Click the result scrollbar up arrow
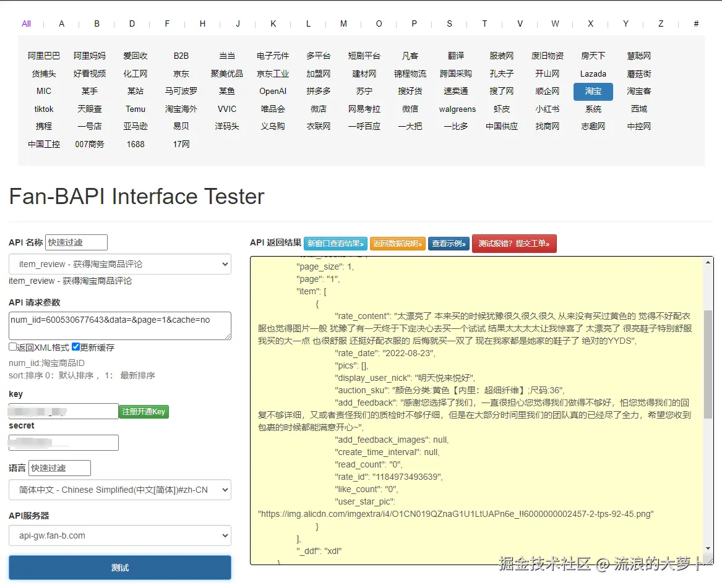 708,262
